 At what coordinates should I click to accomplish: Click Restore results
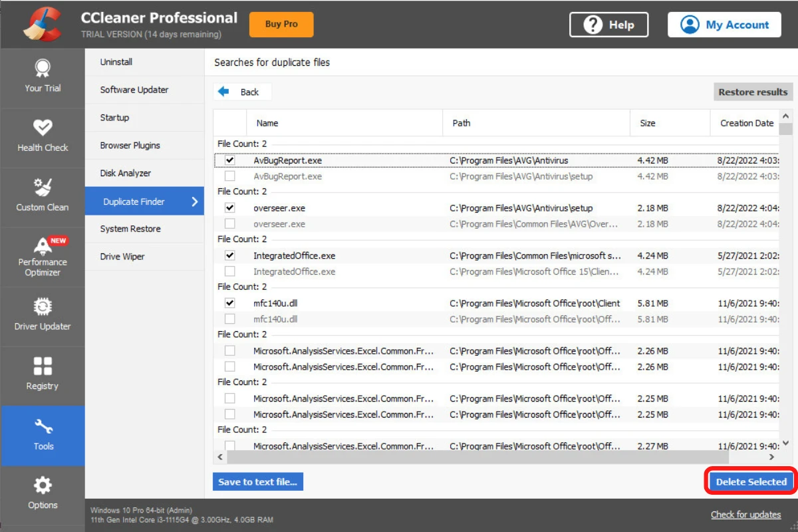pyautogui.click(x=753, y=92)
